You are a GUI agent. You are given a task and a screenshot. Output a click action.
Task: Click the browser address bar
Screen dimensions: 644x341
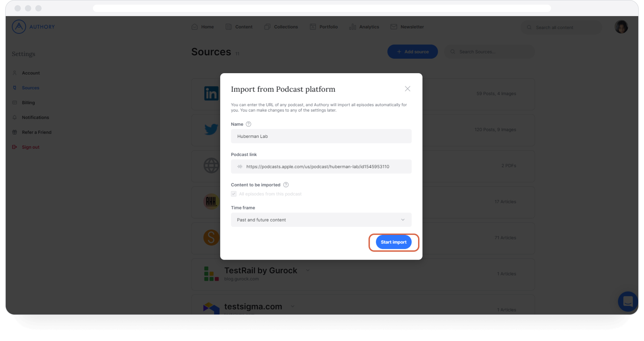(x=322, y=8)
